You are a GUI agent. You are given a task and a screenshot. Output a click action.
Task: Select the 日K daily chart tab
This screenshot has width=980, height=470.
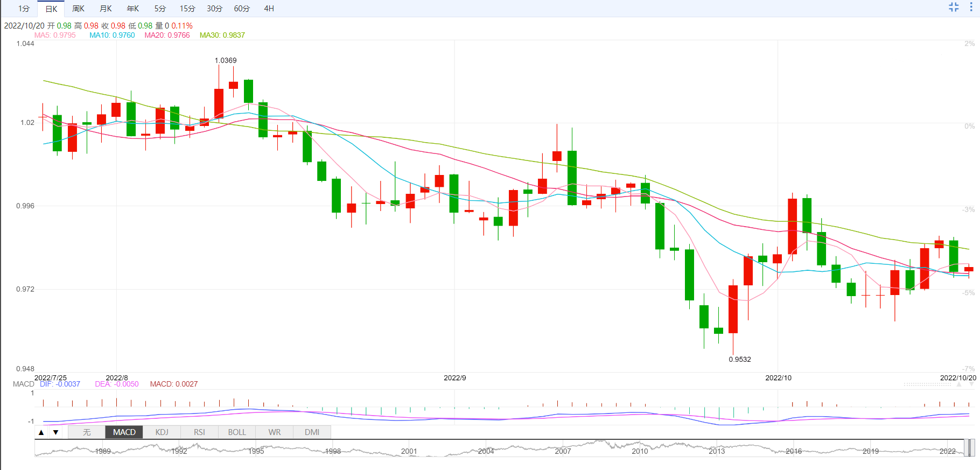pyautogui.click(x=51, y=9)
